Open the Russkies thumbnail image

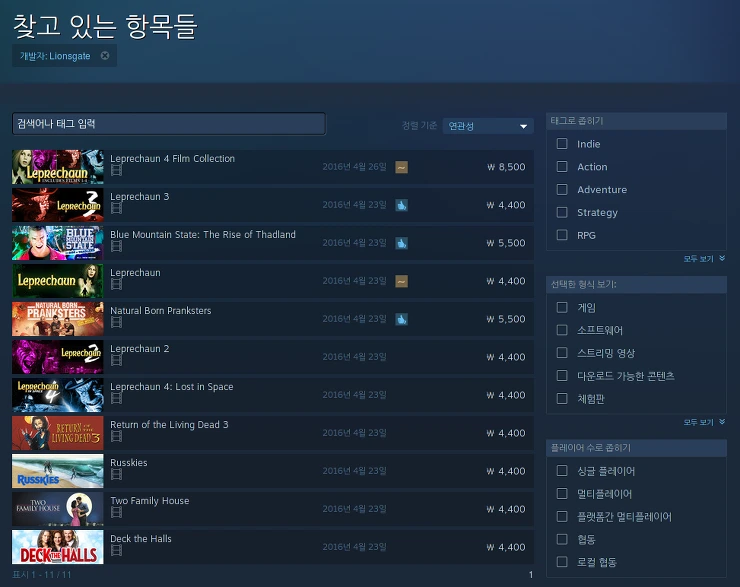coord(58,471)
